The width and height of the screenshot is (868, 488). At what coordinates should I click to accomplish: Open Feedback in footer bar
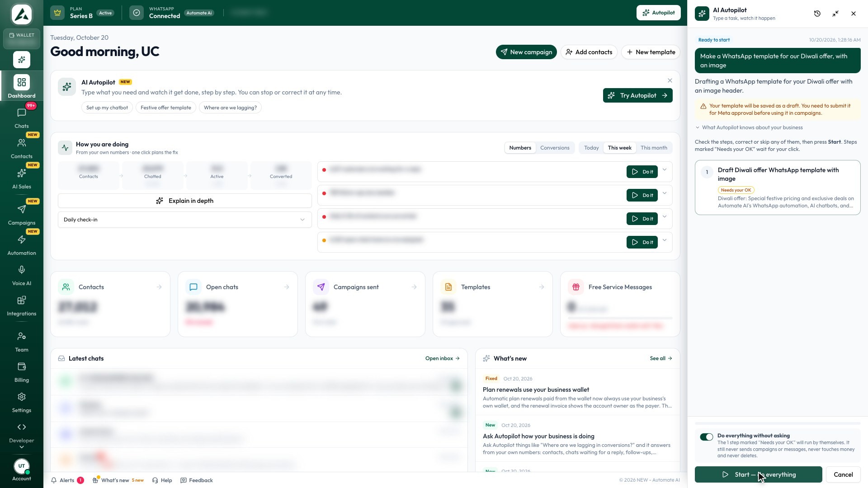197,480
